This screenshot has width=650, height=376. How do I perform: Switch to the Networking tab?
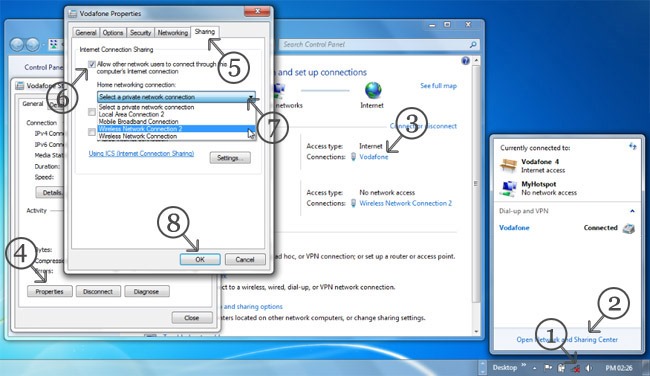172,33
